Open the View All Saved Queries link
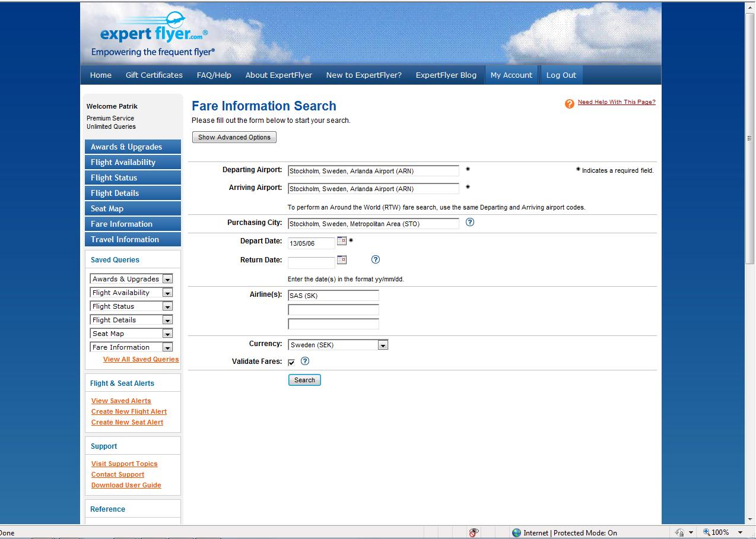The width and height of the screenshot is (756, 539). [141, 359]
